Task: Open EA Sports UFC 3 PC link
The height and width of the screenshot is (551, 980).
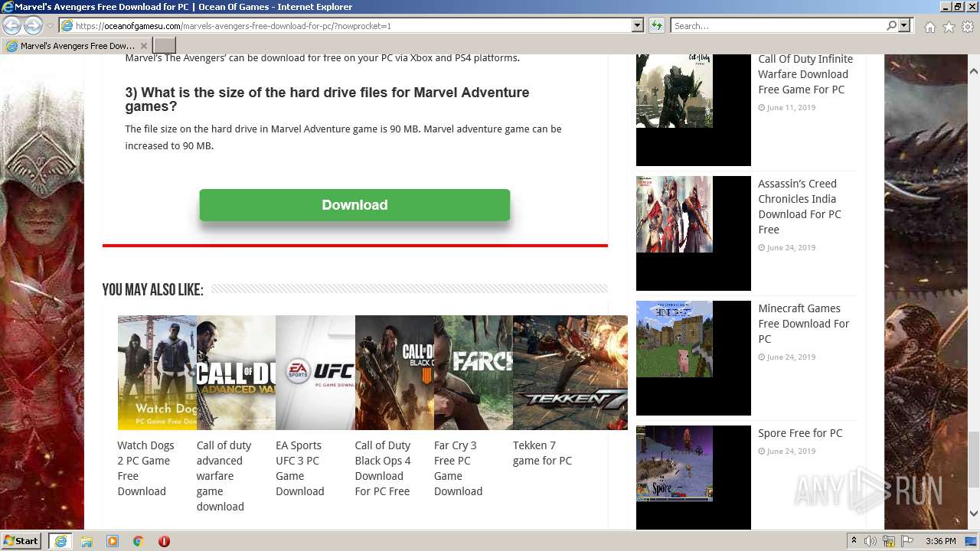Action: 299,468
